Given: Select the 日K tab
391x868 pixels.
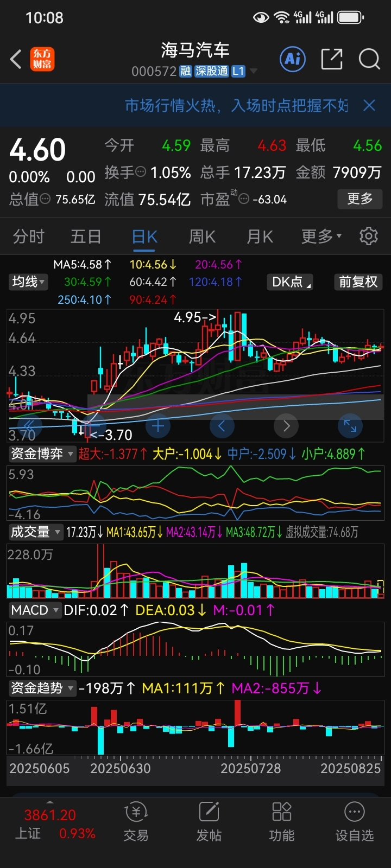Looking at the screenshot, I should coord(144,237).
